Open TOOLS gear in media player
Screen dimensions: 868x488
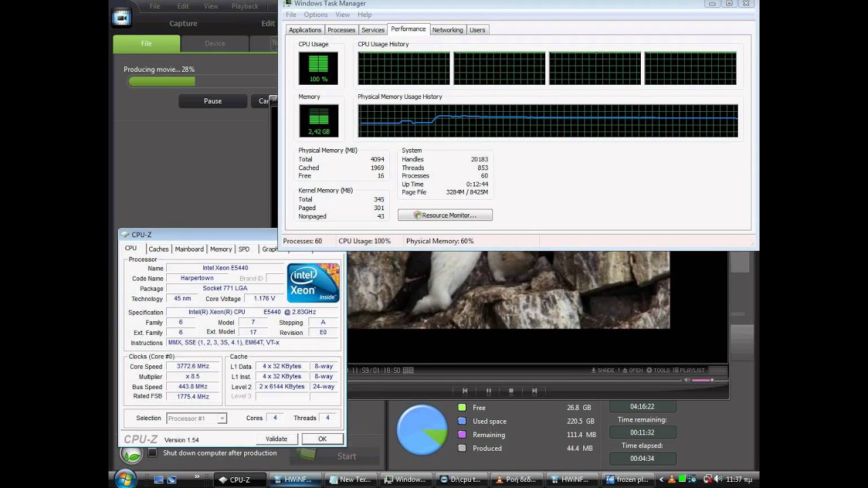point(658,370)
